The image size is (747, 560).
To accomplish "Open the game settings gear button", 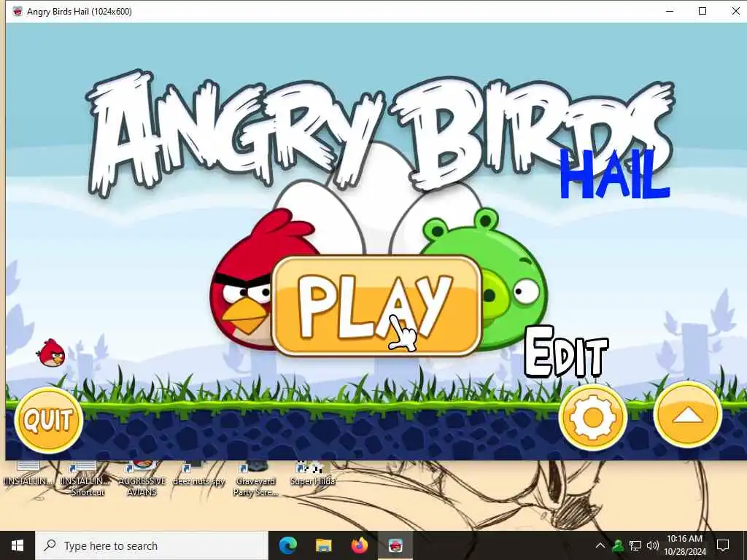I will (592, 418).
